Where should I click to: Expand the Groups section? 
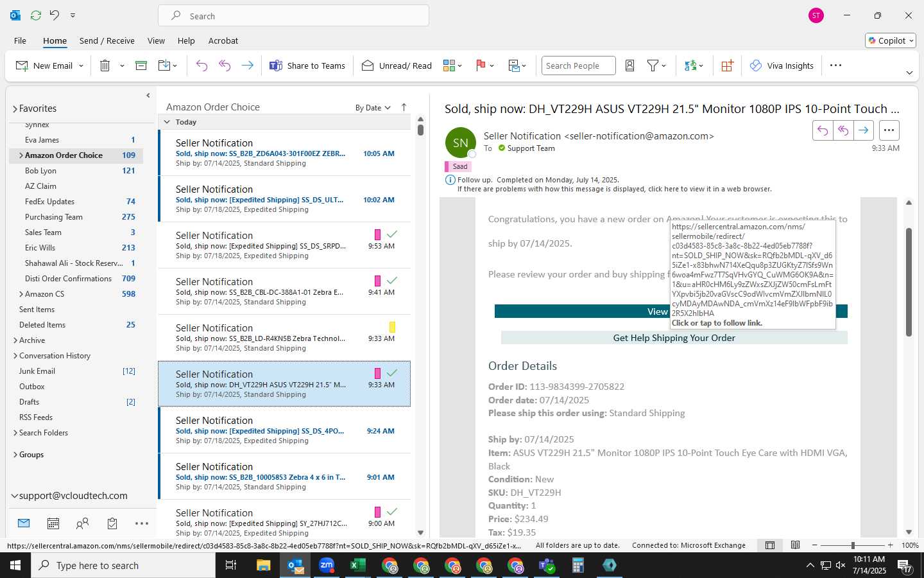15,455
